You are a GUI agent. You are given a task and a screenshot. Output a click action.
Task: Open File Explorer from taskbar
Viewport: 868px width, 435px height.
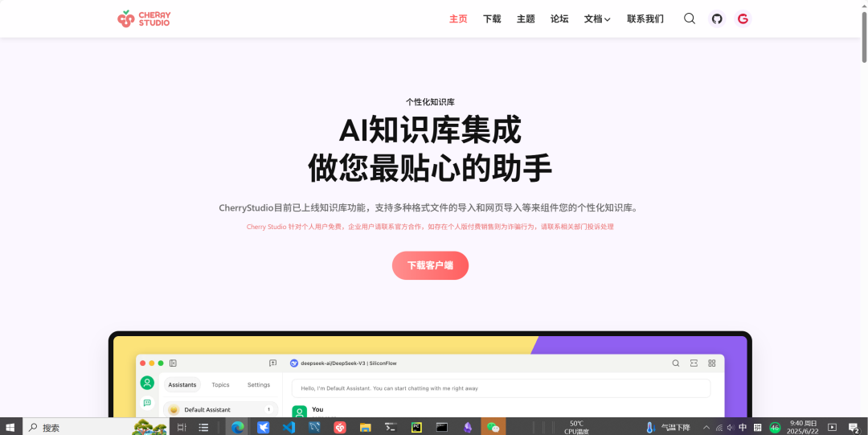click(x=366, y=427)
